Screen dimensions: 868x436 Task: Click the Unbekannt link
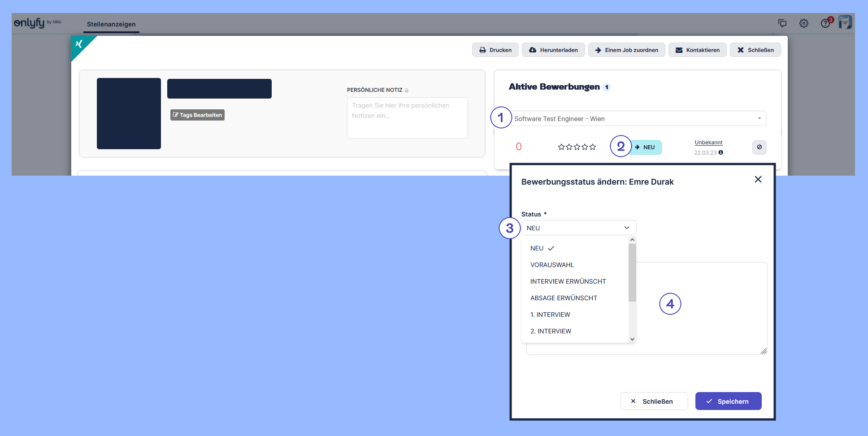click(x=708, y=142)
